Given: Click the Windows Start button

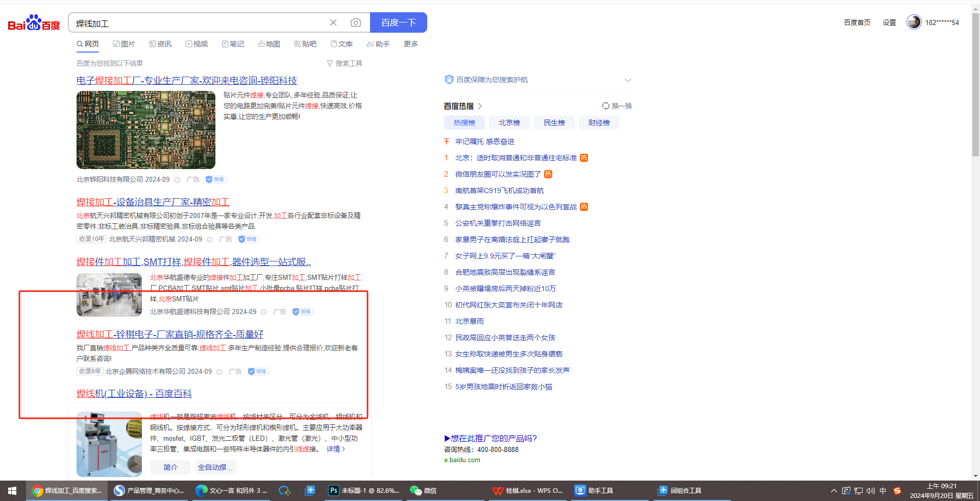Looking at the screenshot, I should coord(12,491).
